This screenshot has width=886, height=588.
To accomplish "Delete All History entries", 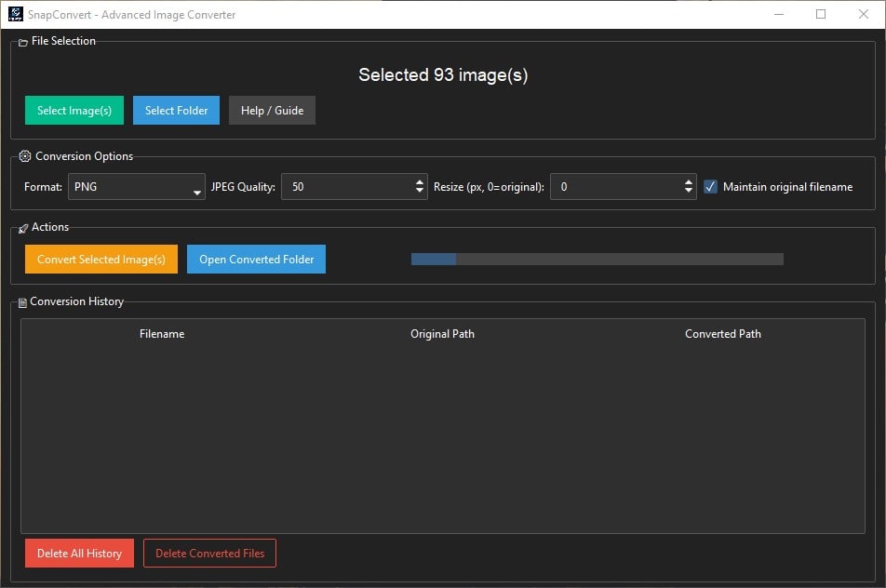I will [79, 553].
